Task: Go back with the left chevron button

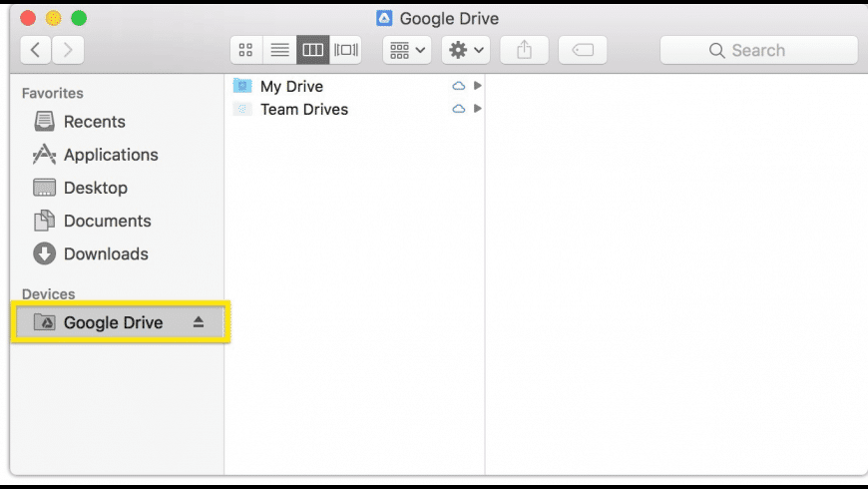Action: coord(36,50)
